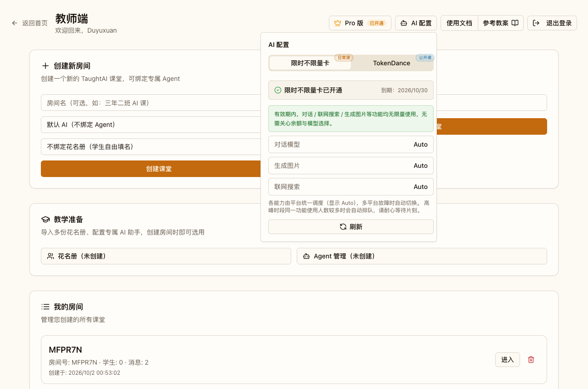Viewport: 588px width, 389px height.
Task: Click the AI 配置 panel heading
Action: tap(279, 45)
